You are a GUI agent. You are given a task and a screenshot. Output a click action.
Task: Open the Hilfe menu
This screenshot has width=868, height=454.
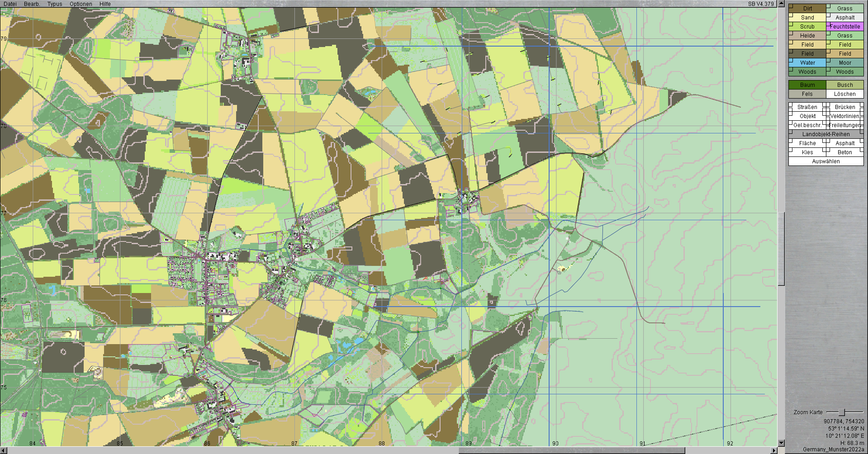click(105, 4)
